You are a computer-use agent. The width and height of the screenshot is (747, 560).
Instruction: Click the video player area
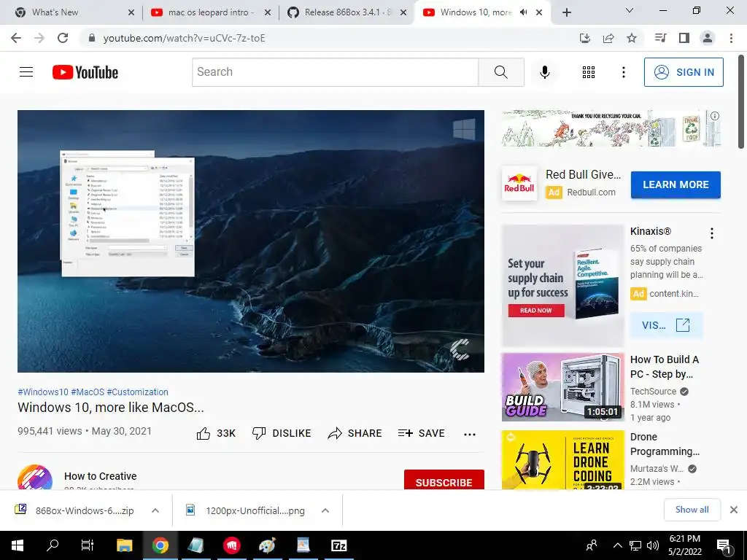[251, 241]
